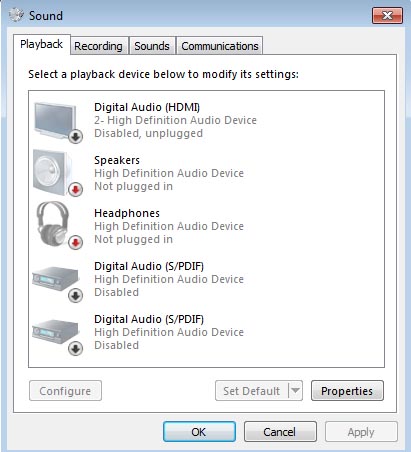The width and height of the screenshot is (411, 452).
Task: Dismiss the dialog with Cancel
Action: point(280,432)
